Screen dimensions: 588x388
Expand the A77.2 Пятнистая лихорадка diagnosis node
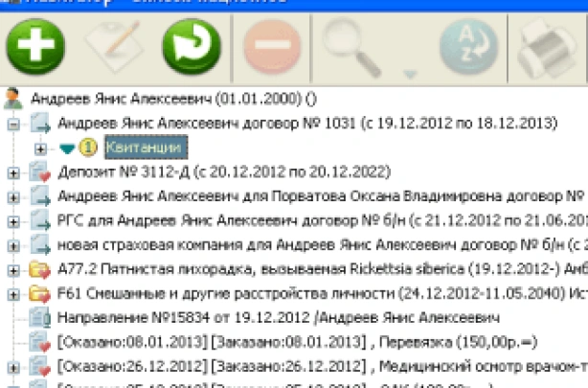(13, 267)
